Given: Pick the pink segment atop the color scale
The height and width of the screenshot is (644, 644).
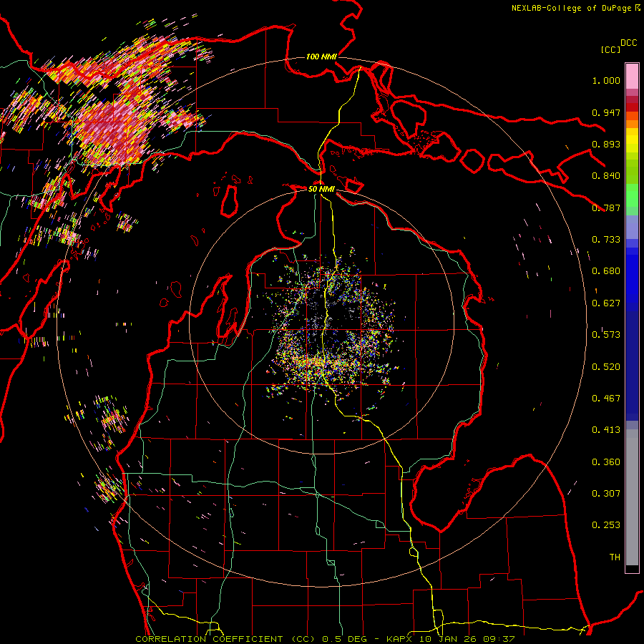Looking at the screenshot, I should pyautogui.click(x=632, y=76).
